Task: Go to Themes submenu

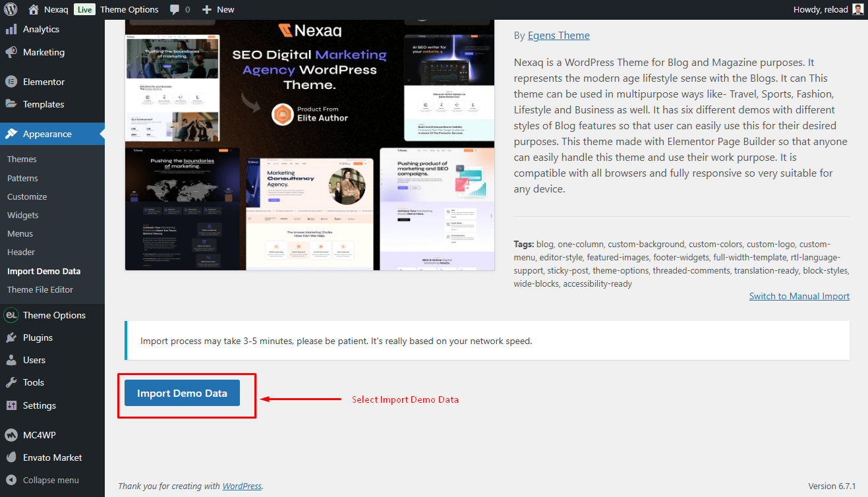Action: click(22, 160)
